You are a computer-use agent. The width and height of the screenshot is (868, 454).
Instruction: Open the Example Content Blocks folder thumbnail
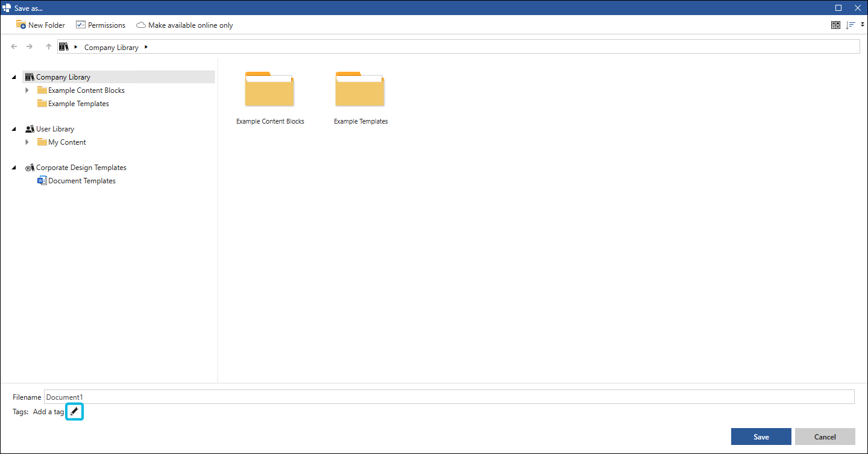pyautogui.click(x=269, y=89)
